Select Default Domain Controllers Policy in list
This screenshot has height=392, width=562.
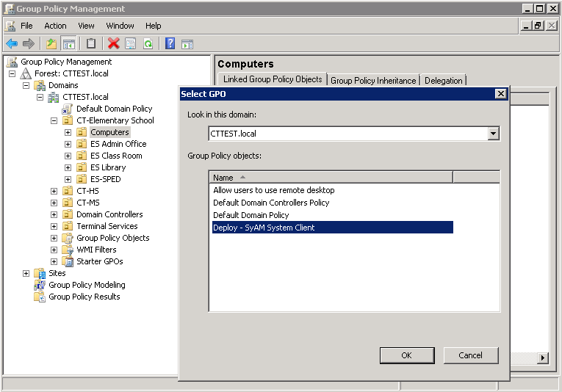(x=271, y=203)
